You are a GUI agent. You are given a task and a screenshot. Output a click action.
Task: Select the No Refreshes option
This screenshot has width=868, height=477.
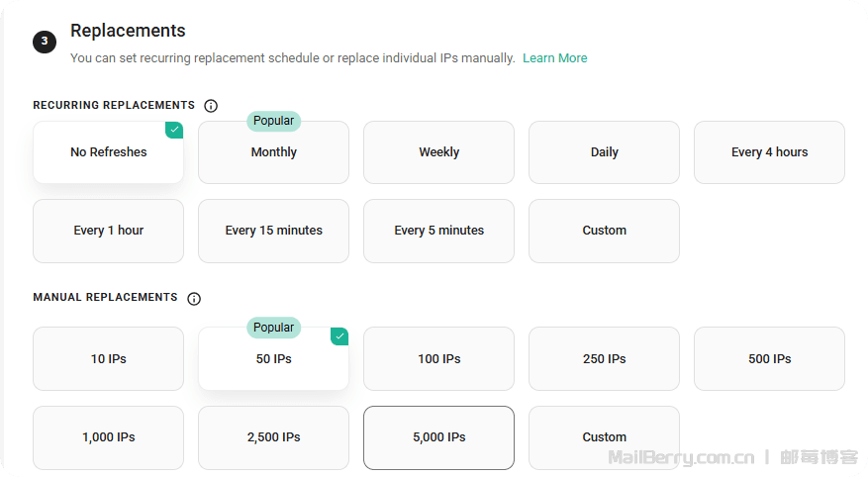click(108, 152)
